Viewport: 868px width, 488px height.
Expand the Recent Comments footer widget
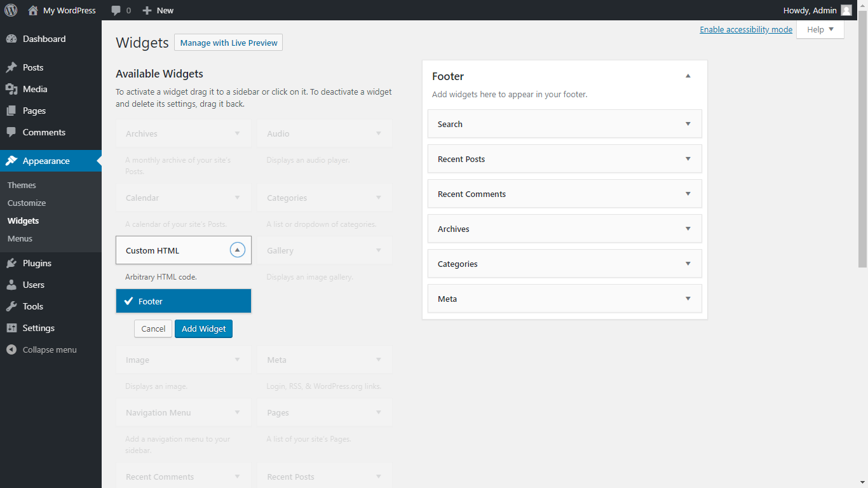tap(688, 194)
